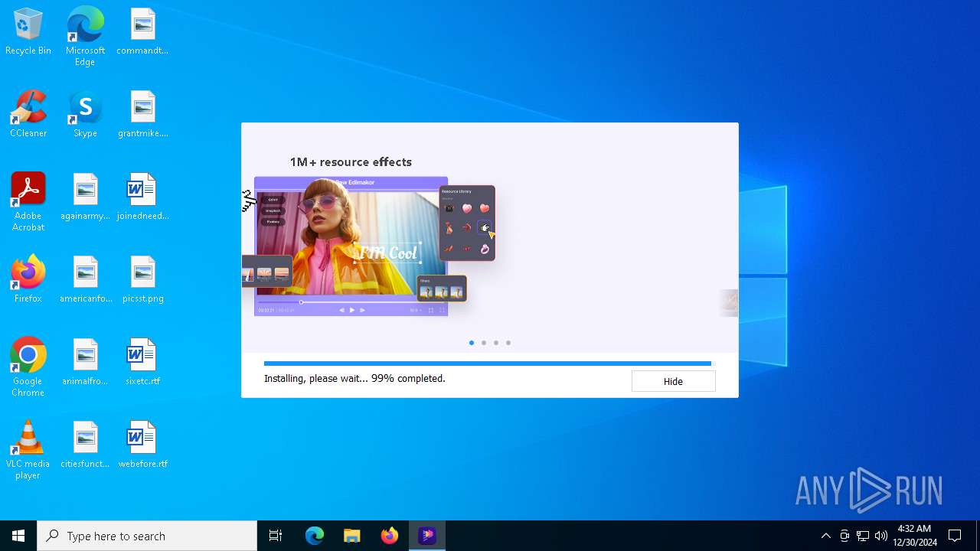This screenshot has height=551, width=980.
Task: Click the '1M+ resource effects' heading
Action: coord(351,162)
